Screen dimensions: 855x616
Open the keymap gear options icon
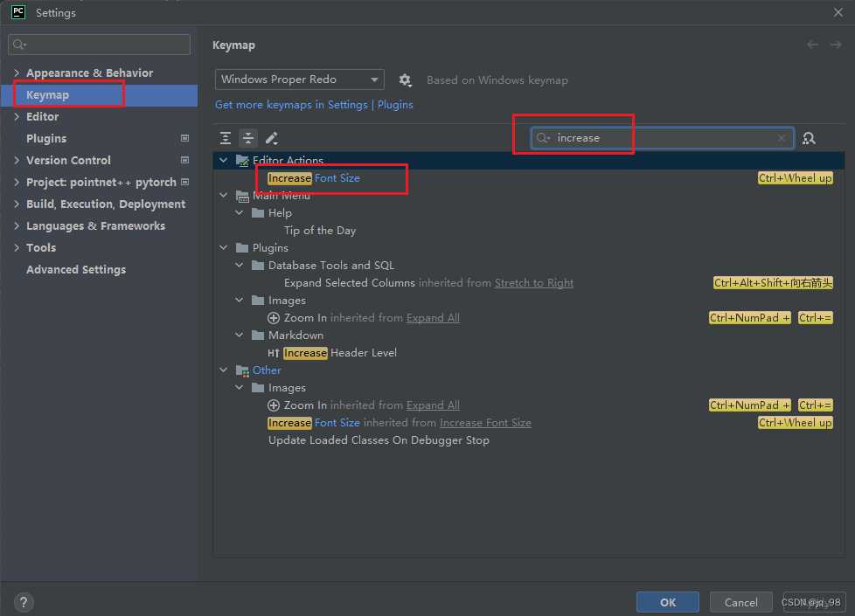point(405,80)
